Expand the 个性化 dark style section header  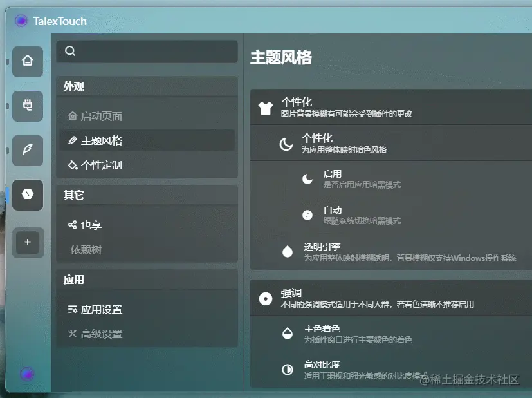point(391,144)
